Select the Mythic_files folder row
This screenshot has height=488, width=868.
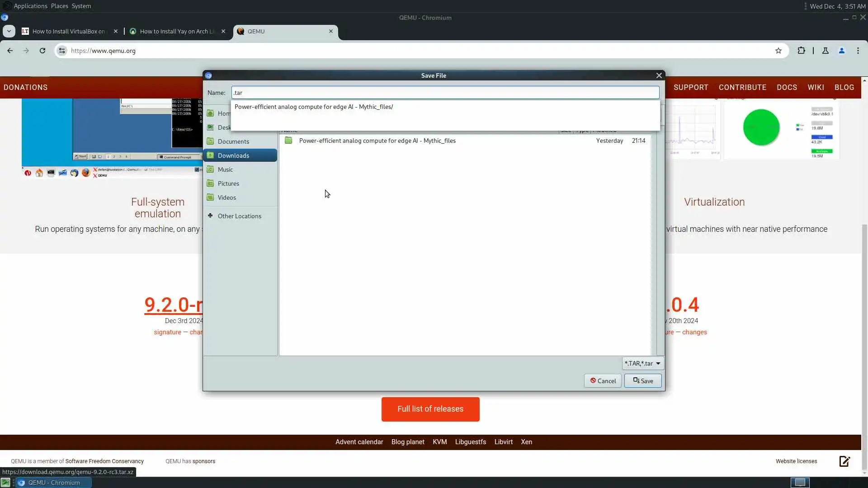point(377,141)
